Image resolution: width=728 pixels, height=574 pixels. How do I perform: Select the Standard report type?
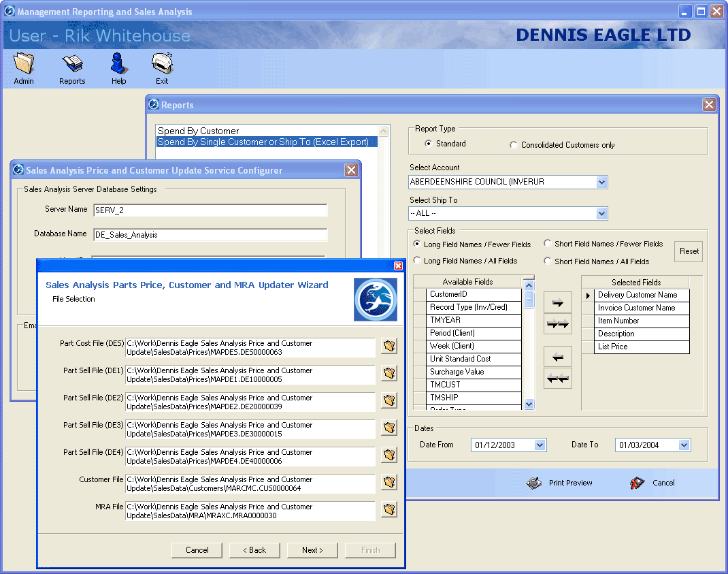tap(428, 144)
